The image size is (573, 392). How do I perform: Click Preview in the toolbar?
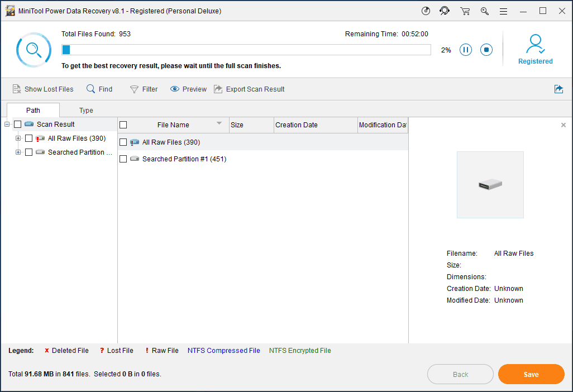(x=188, y=89)
